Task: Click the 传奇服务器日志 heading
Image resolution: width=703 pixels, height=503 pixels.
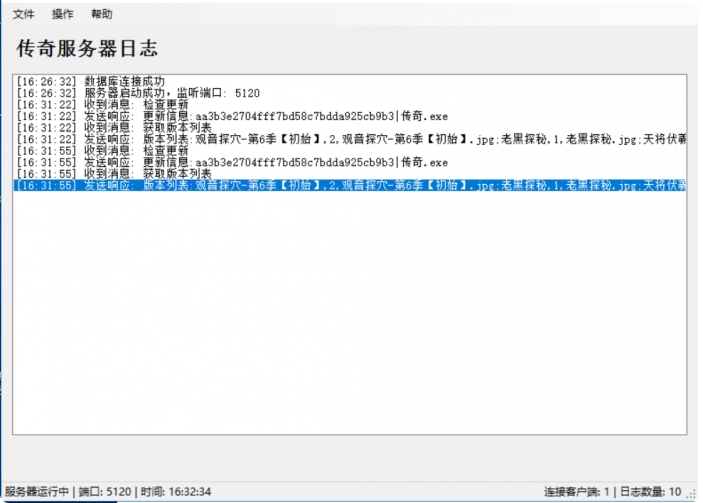Action: [x=87, y=48]
